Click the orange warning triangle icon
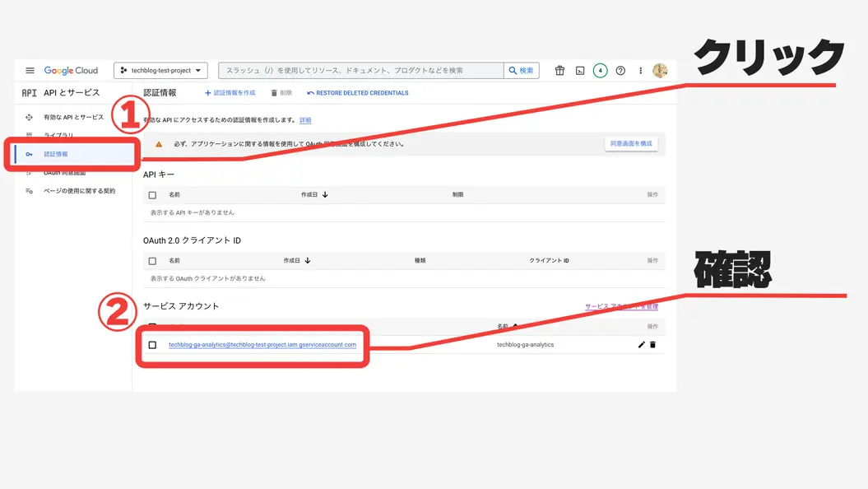The height and width of the screenshot is (489, 868). [159, 144]
